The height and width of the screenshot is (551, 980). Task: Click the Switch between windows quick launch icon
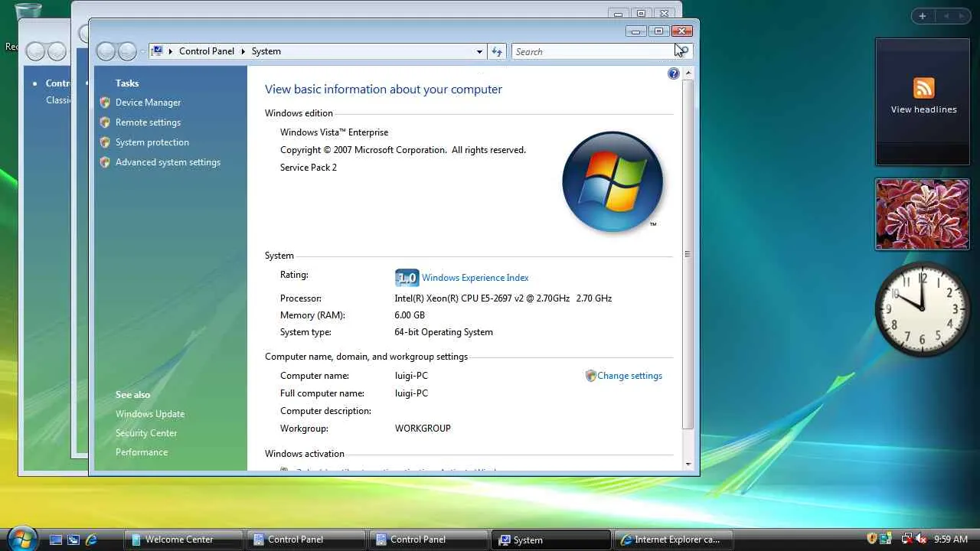(73, 540)
